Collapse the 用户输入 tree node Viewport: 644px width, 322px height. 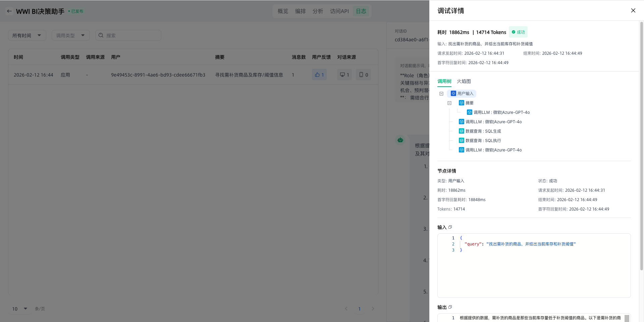click(441, 94)
